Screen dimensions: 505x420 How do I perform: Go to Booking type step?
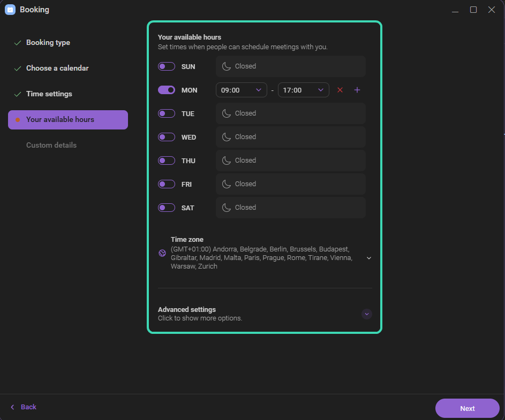[48, 42]
